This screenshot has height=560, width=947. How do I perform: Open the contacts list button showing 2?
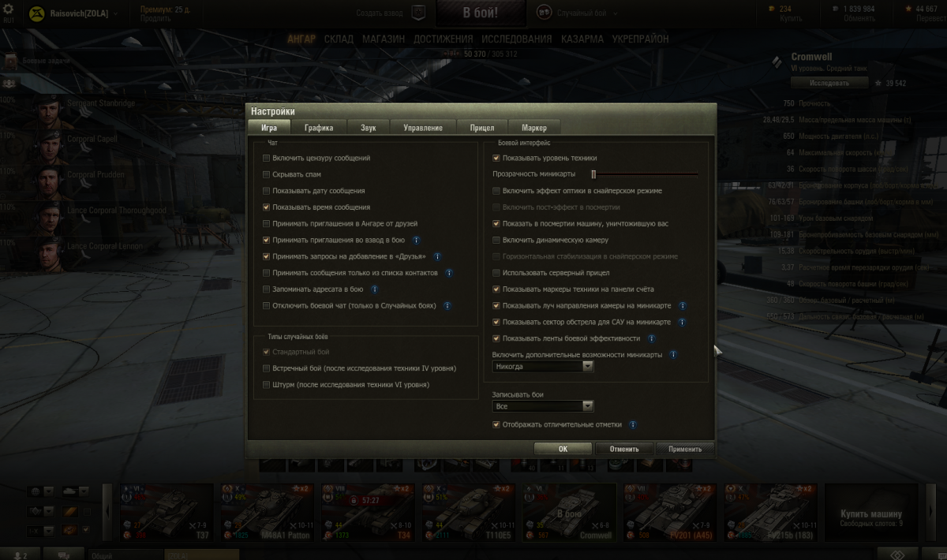click(21, 554)
